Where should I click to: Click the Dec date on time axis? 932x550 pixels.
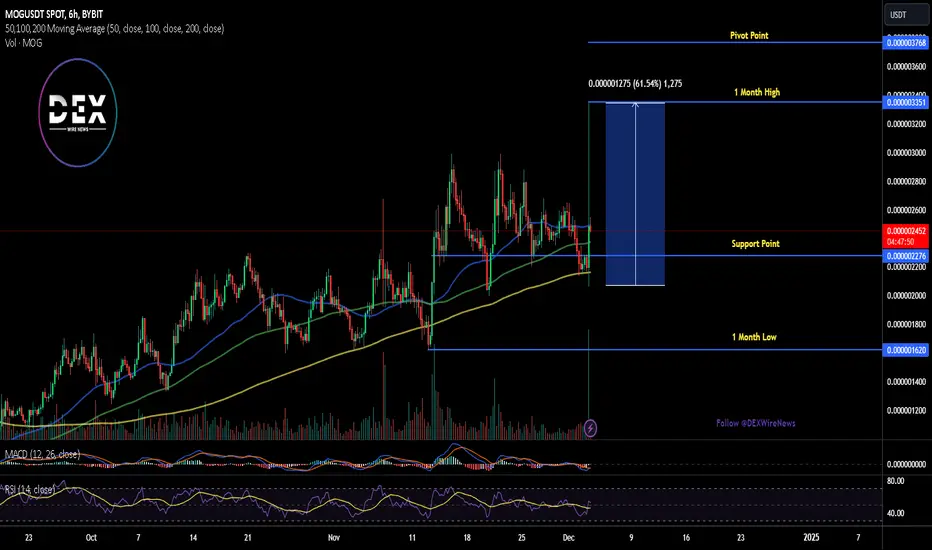(568, 538)
